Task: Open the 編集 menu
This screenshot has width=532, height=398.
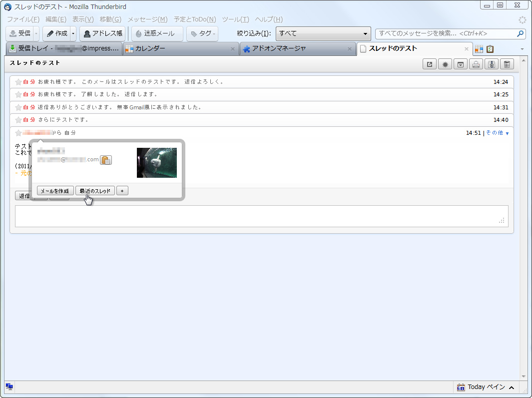Action: pyautogui.click(x=55, y=19)
